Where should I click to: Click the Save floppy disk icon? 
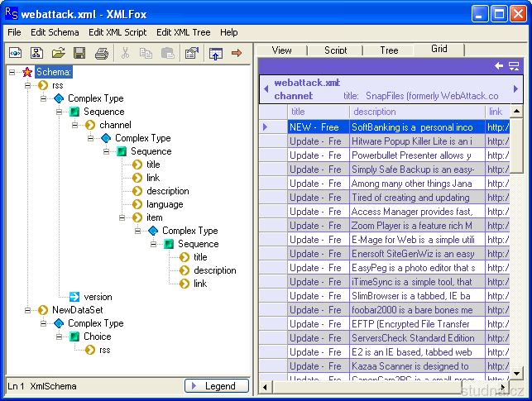click(x=79, y=54)
